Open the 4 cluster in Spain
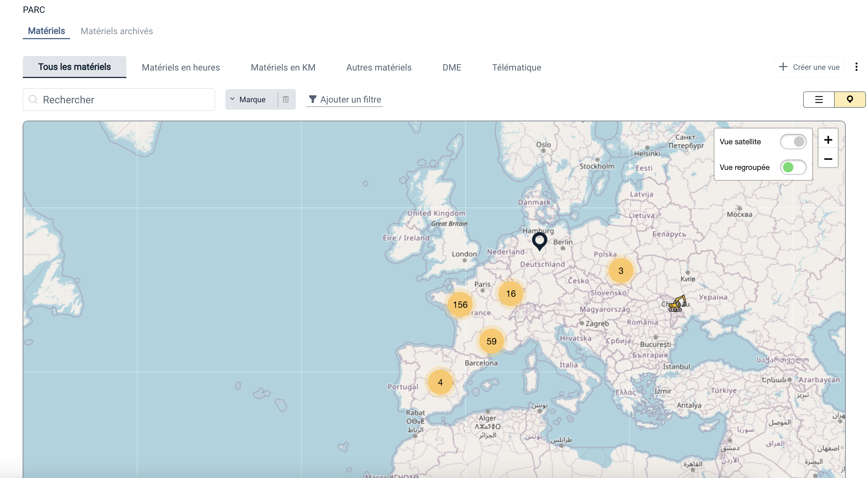The image size is (868, 478). click(x=440, y=382)
